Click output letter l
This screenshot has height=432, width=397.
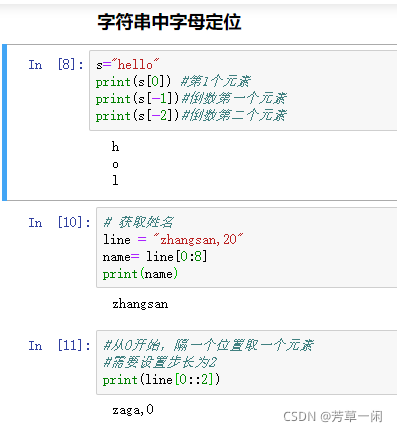click(115, 180)
